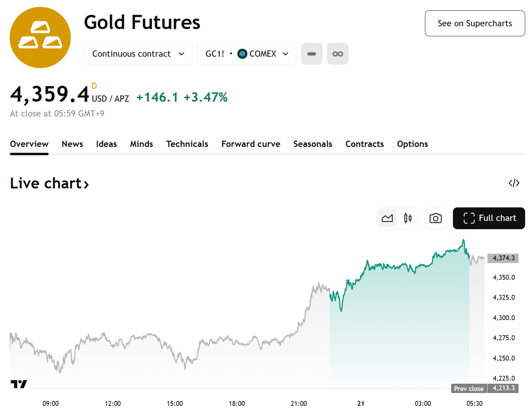531x420 pixels.
Task: Click the Prev close label
Action: click(x=468, y=389)
